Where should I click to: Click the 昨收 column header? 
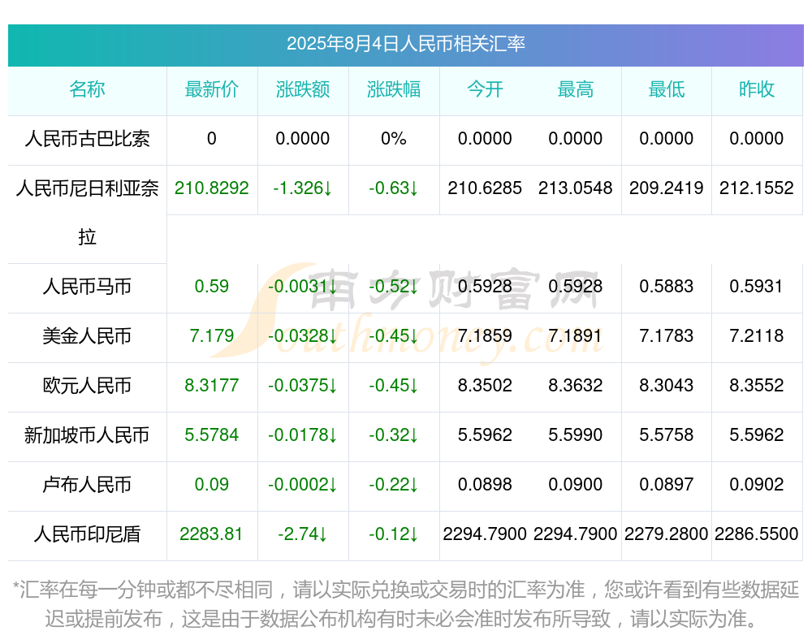(x=757, y=89)
